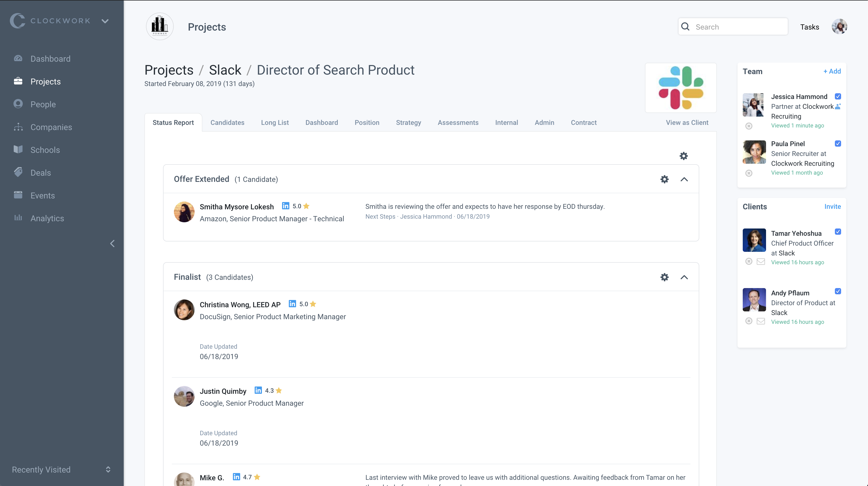Click the person icon beside Jessica Hammond
Image resolution: width=868 pixels, height=486 pixels.
pyautogui.click(x=838, y=106)
